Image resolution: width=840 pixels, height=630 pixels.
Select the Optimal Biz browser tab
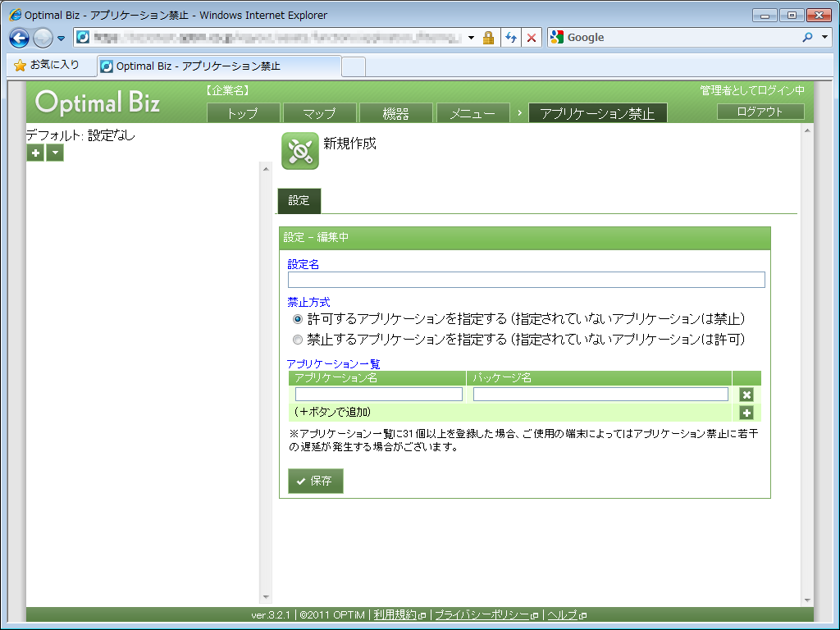click(218, 66)
